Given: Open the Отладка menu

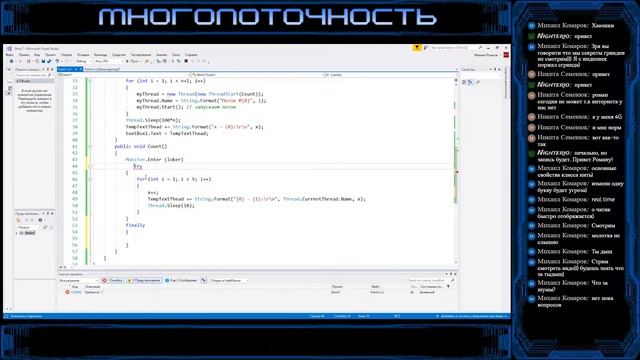Looking at the screenshot, I should pos(83,55).
